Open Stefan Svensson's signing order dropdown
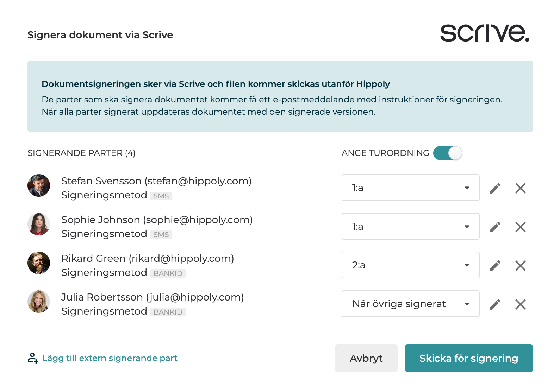The image size is (560, 392). tap(410, 188)
